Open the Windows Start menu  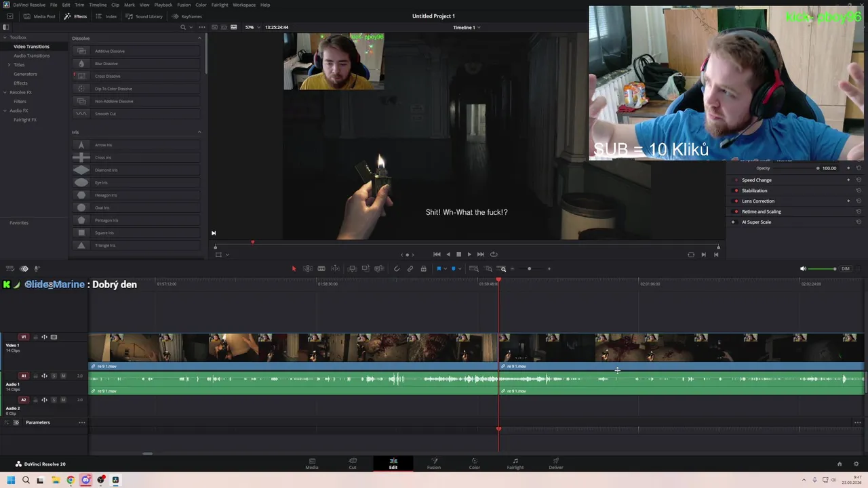point(11,480)
